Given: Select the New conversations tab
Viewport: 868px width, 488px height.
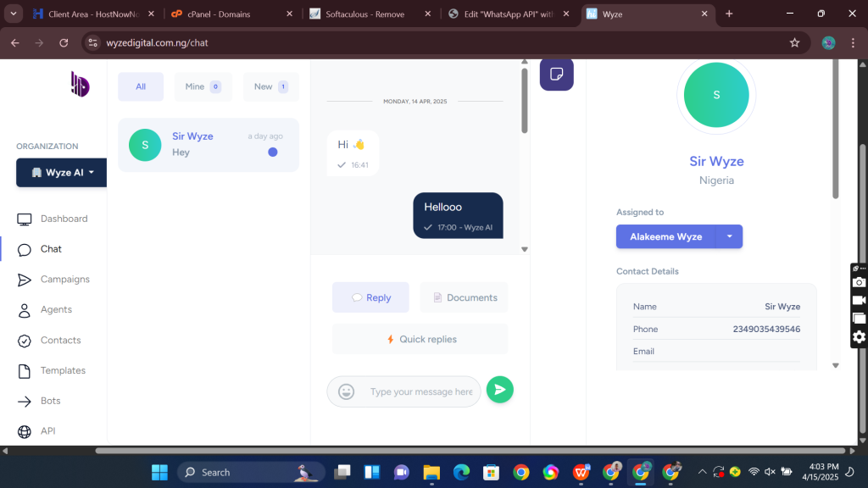Looking at the screenshot, I should pos(270,86).
